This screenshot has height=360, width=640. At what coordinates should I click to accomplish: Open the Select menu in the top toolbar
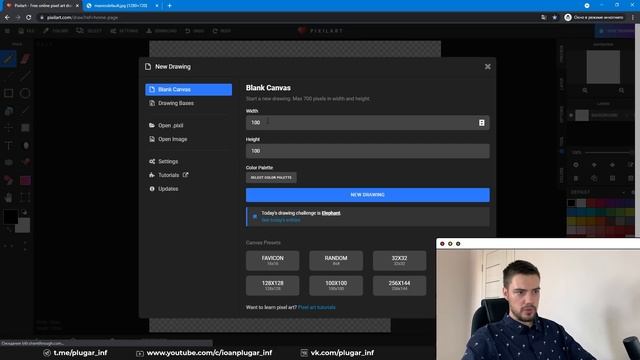(x=89, y=31)
